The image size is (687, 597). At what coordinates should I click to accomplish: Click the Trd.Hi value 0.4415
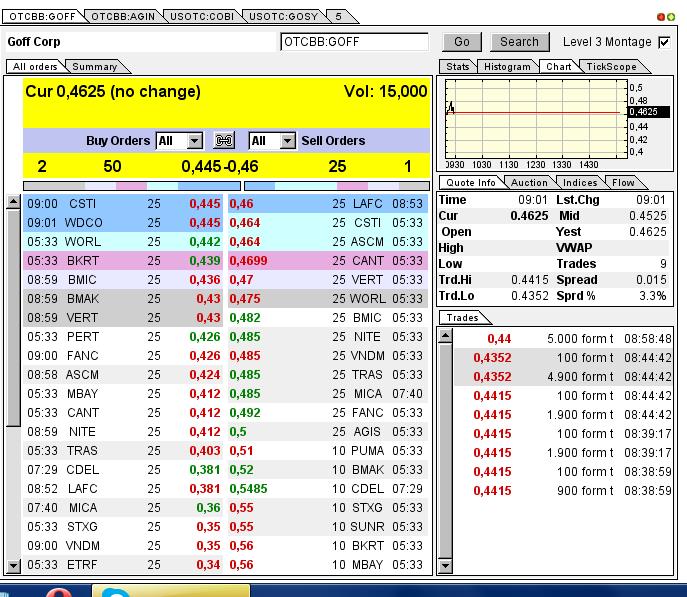[x=530, y=280]
